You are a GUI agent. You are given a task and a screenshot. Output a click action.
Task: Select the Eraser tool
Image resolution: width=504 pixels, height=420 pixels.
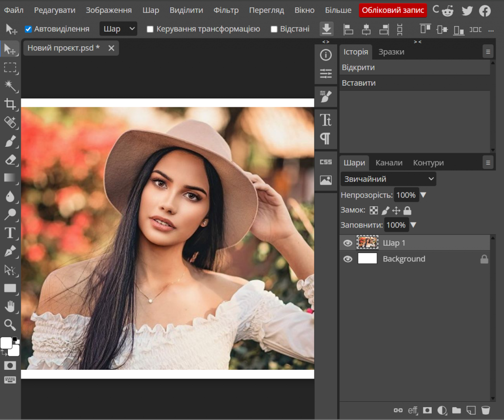coord(10,160)
